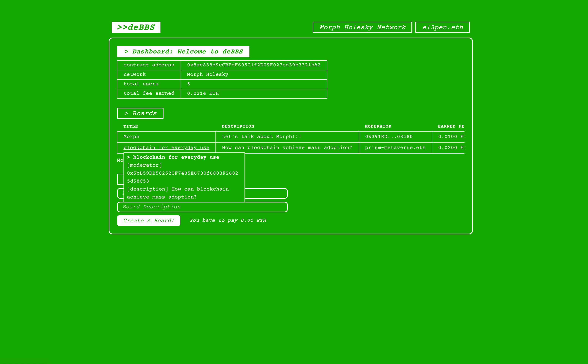This screenshot has height=364, width=588.
Task: Click the tooltip [description] text
Action: (178, 193)
